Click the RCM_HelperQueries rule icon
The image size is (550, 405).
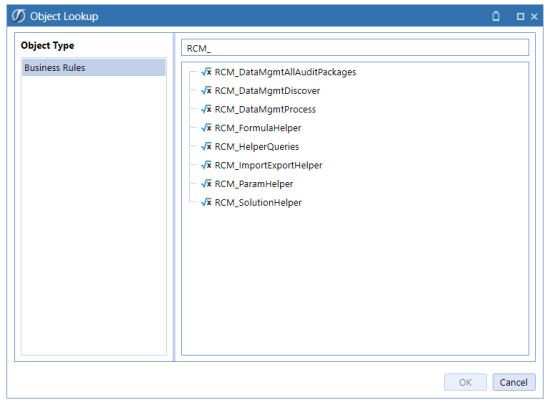pyautogui.click(x=206, y=146)
